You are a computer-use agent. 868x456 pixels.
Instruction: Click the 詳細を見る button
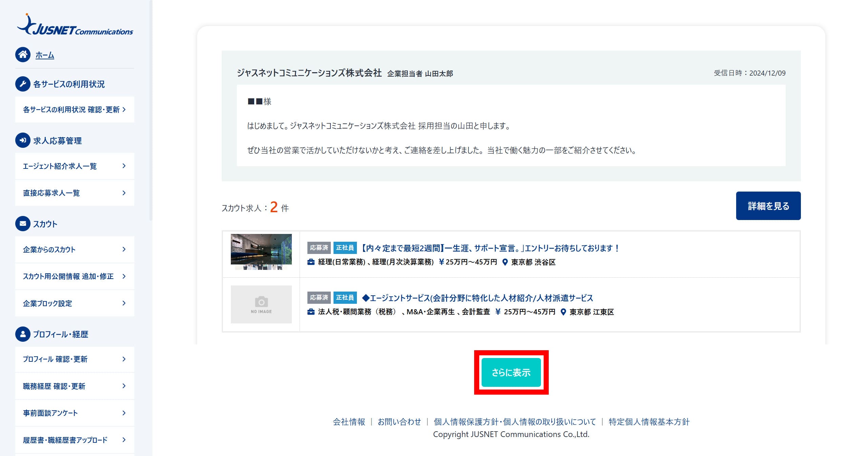tap(768, 206)
